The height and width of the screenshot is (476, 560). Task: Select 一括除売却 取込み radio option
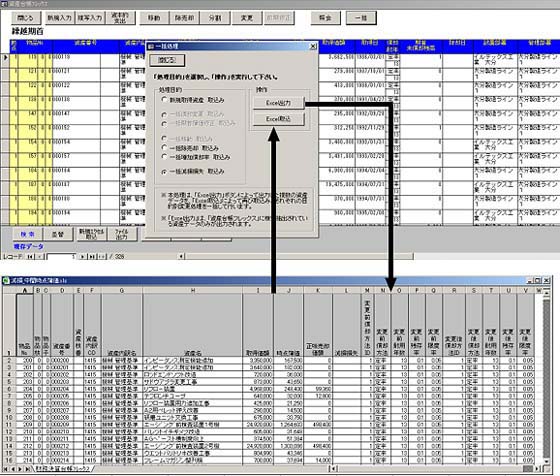click(164, 147)
